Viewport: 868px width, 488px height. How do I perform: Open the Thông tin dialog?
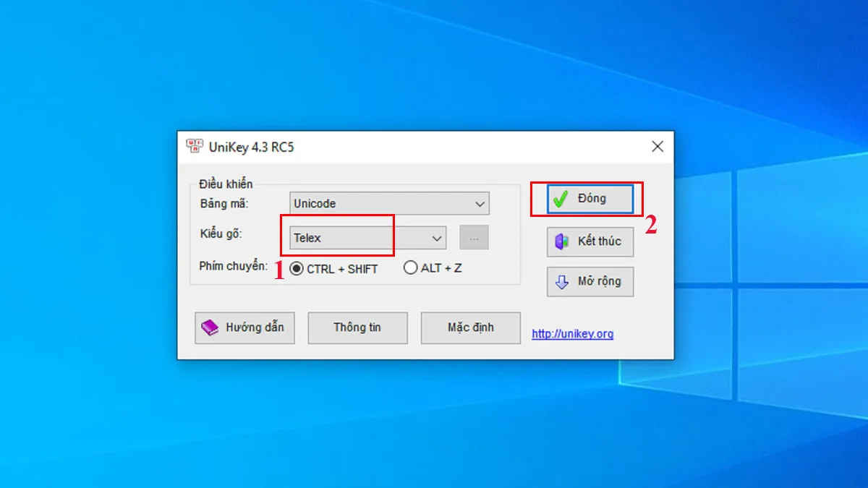357,328
